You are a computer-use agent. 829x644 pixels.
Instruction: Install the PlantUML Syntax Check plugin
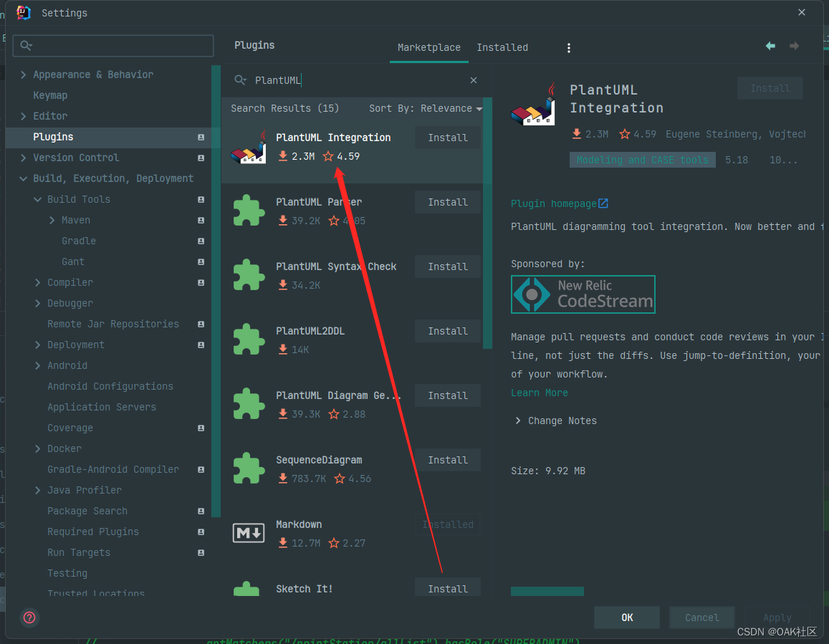(448, 267)
